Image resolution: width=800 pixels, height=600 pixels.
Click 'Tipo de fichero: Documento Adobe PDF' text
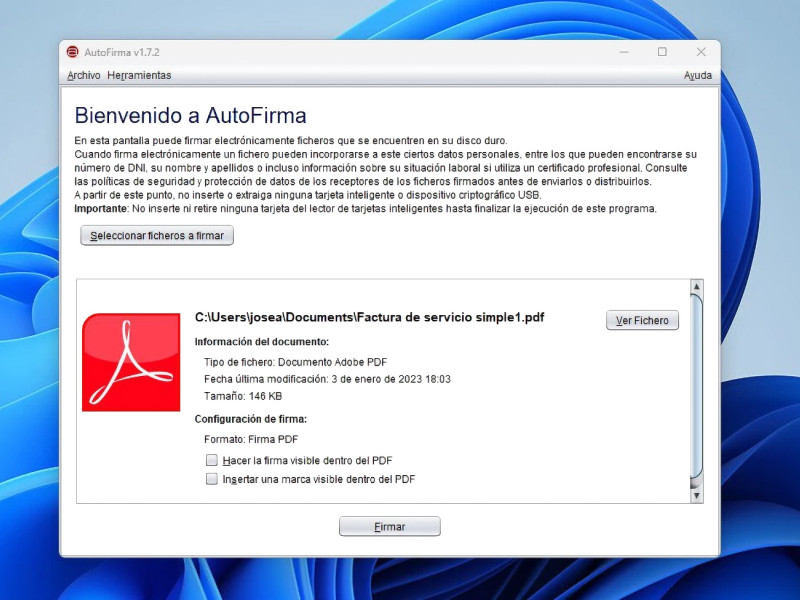coord(295,362)
